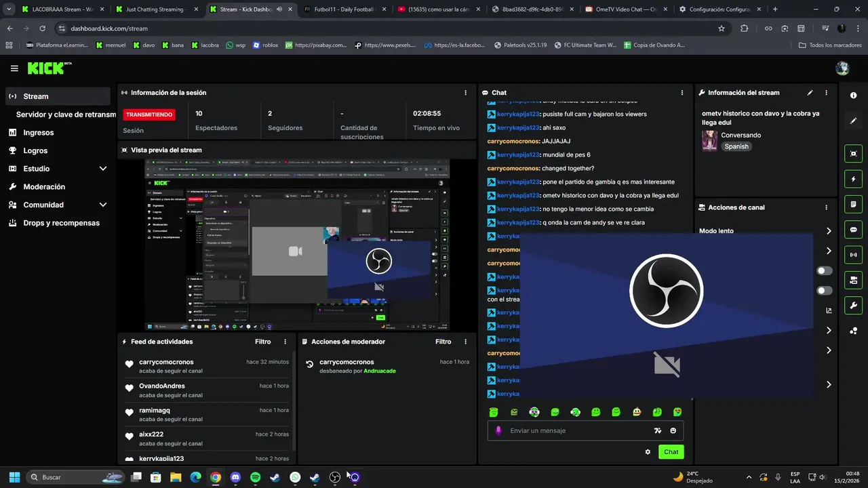Open 7TV emote picker icon
This screenshot has height=488, width=868.
point(657,430)
